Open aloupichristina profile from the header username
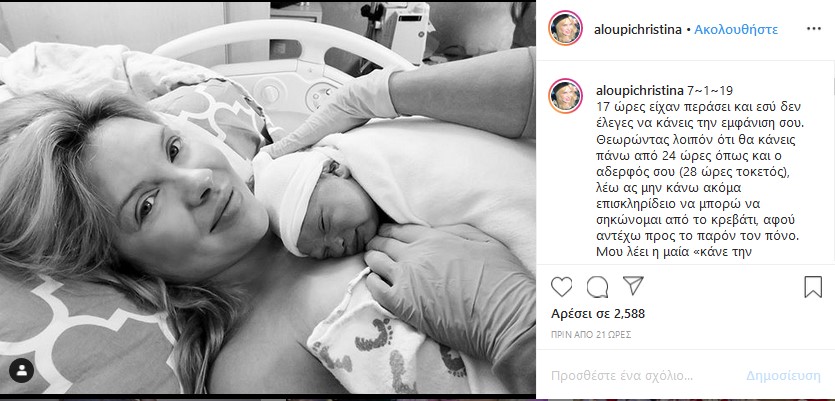 [637, 29]
